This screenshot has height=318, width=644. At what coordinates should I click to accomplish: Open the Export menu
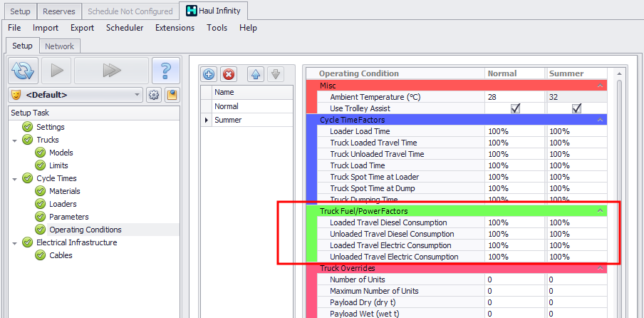pyautogui.click(x=82, y=28)
